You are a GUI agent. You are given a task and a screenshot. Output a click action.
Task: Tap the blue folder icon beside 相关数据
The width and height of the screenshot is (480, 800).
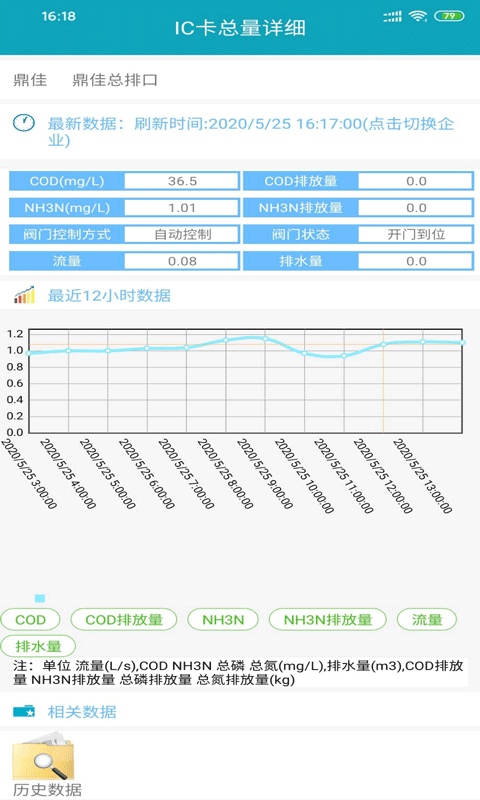pos(24,711)
